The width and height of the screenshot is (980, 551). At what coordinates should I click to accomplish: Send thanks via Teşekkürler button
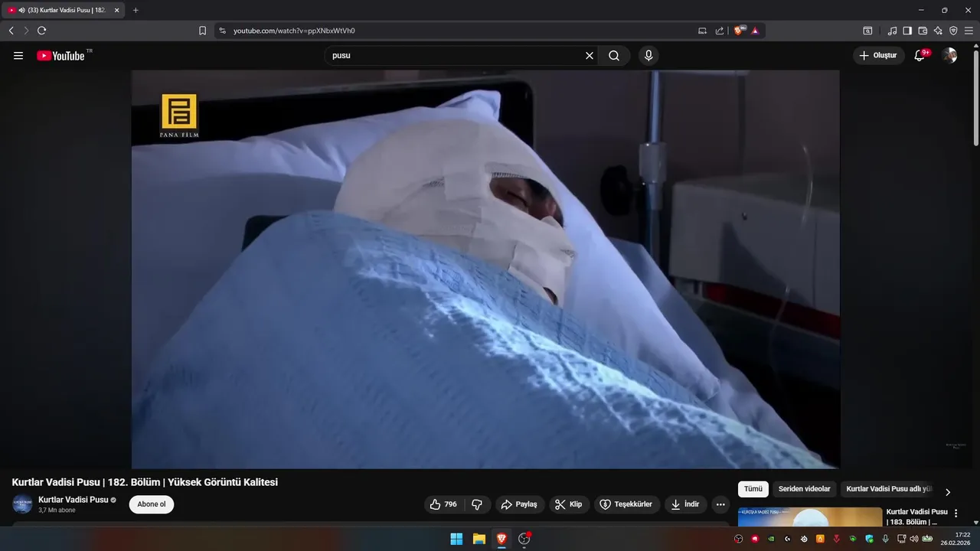[626, 504]
